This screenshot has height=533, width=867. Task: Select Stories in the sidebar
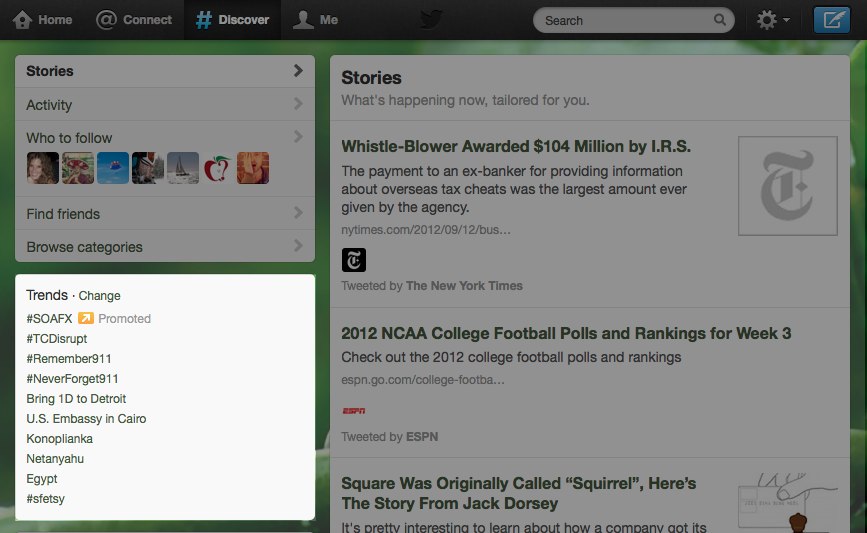(x=165, y=71)
